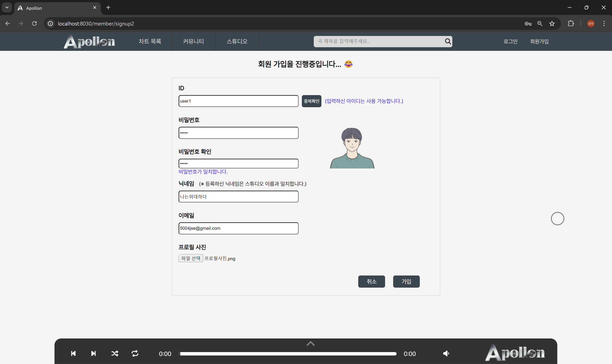Open browser extensions puzzle icon

coord(570,24)
